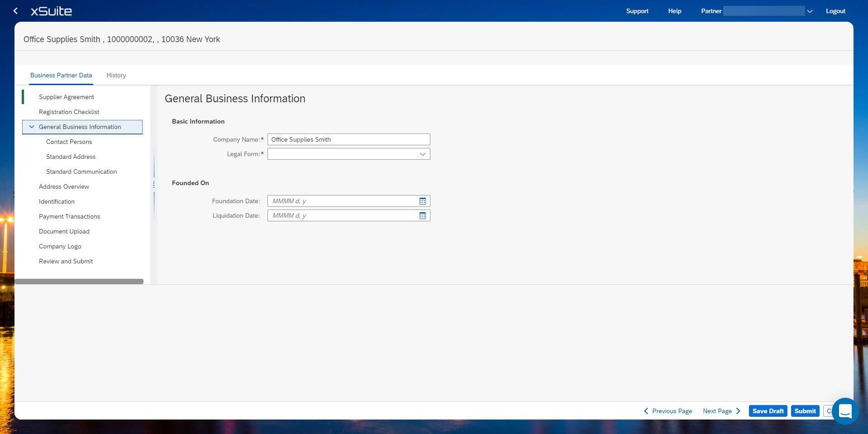868x434 pixels.
Task: Click the Logout link
Action: (835, 11)
